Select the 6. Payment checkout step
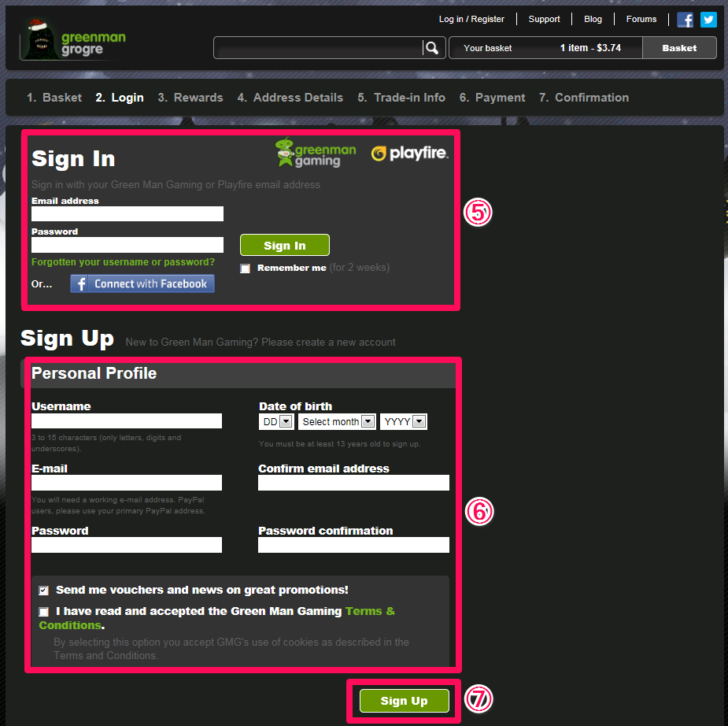 tap(492, 98)
